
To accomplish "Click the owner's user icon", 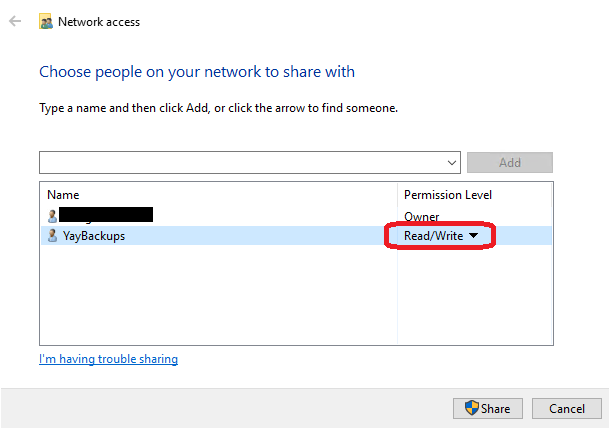I will pos(52,216).
